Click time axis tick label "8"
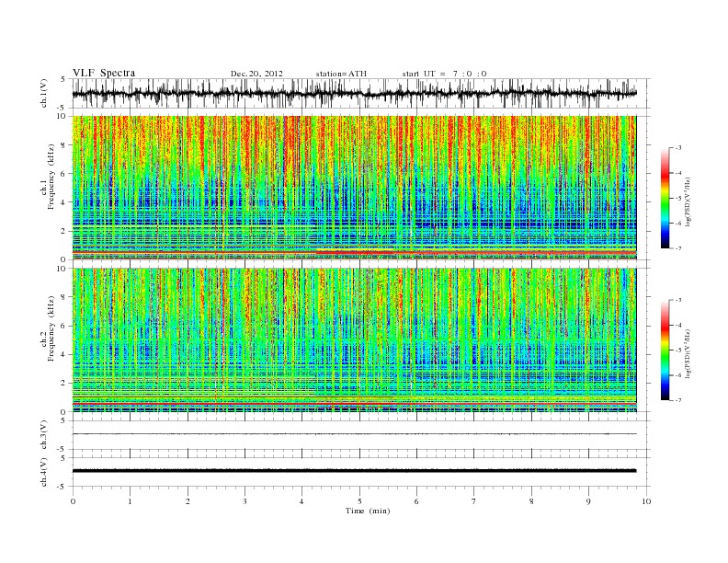This screenshot has width=728, height=563. click(531, 501)
